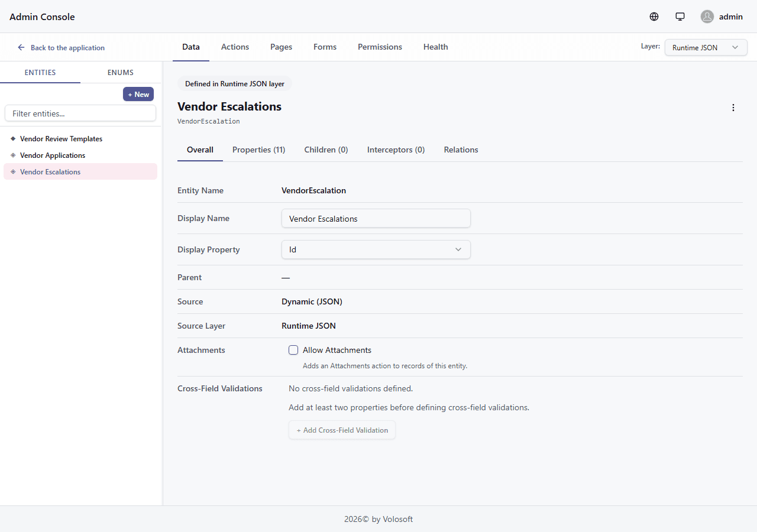The height and width of the screenshot is (532, 757).
Task: Click the + New entity button
Action: 138,94
